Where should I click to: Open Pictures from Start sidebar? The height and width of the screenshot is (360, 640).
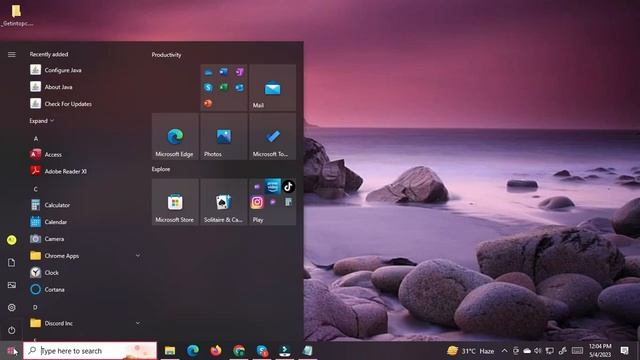[12, 285]
